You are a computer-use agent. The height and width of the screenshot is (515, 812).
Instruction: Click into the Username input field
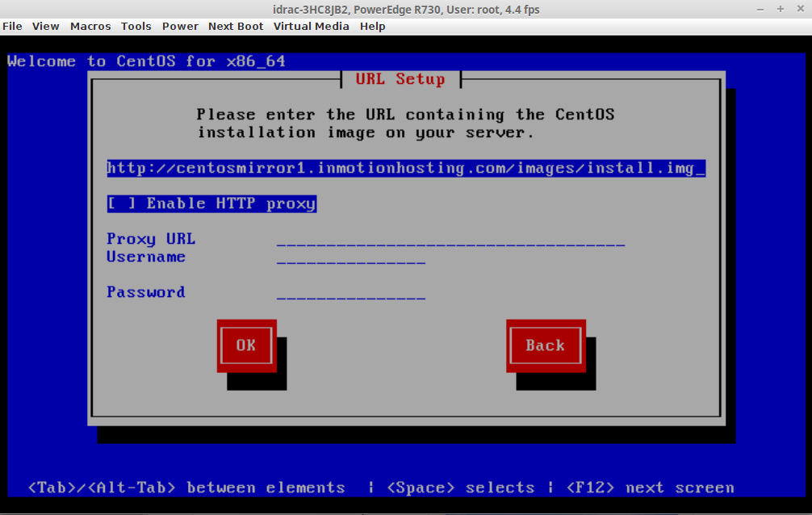click(350, 257)
